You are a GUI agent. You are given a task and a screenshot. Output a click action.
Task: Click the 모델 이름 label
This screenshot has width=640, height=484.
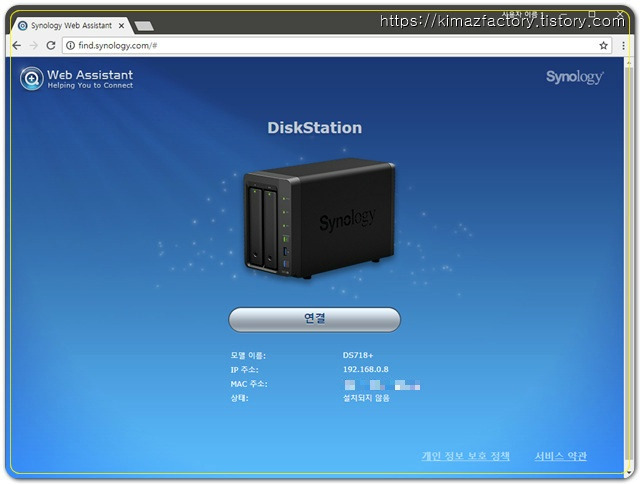pos(248,355)
